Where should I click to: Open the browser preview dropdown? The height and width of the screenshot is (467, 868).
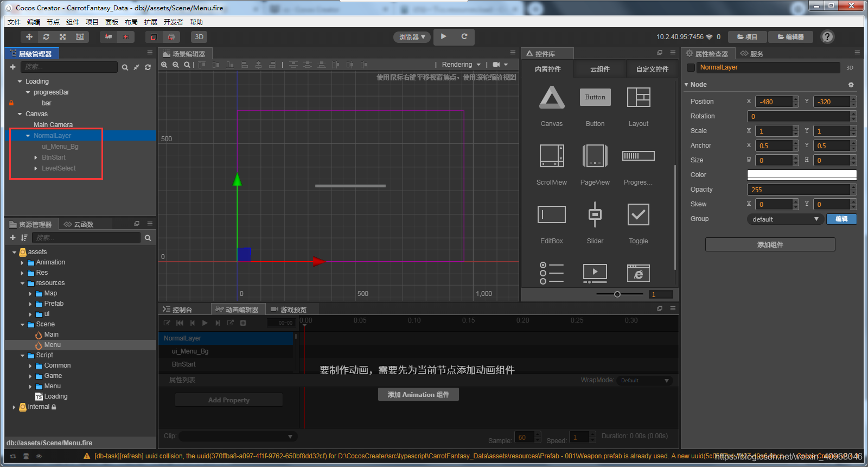[x=412, y=37]
